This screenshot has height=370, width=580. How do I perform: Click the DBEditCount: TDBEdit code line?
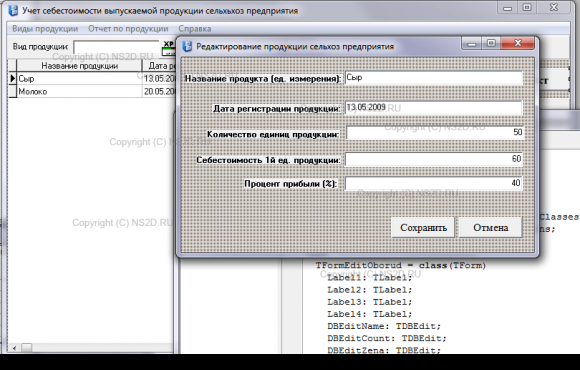coord(387,339)
